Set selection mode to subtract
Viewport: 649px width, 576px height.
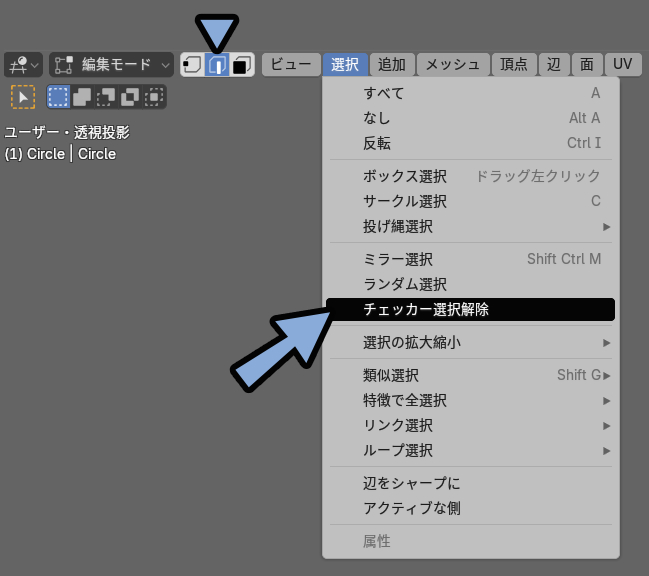click(106, 97)
